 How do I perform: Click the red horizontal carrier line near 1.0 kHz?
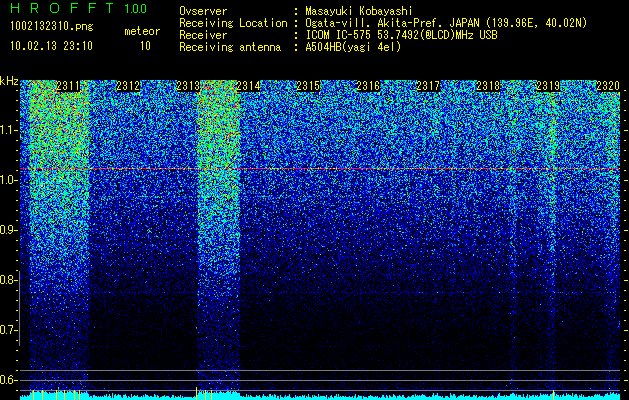[x=320, y=169]
